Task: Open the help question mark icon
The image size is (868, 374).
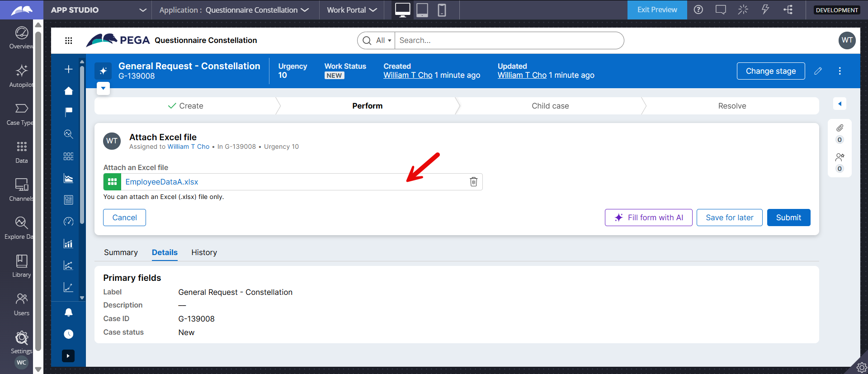Action: [698, 9]
